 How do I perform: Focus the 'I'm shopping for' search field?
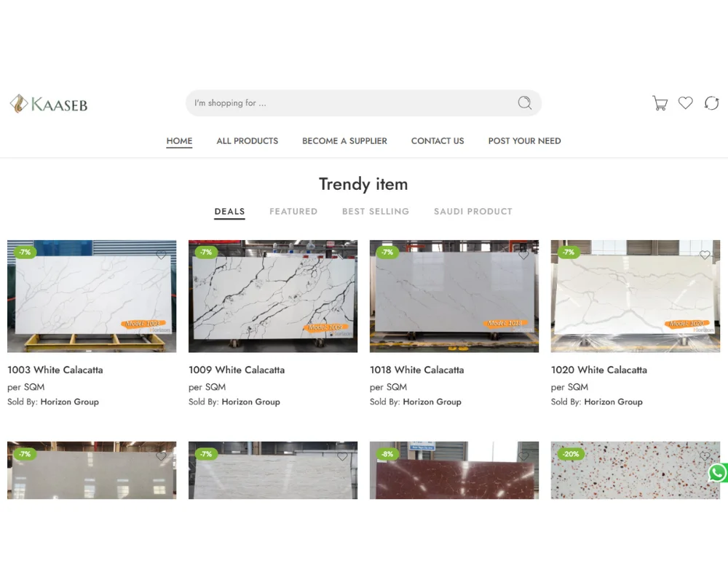tap(349, 103)
